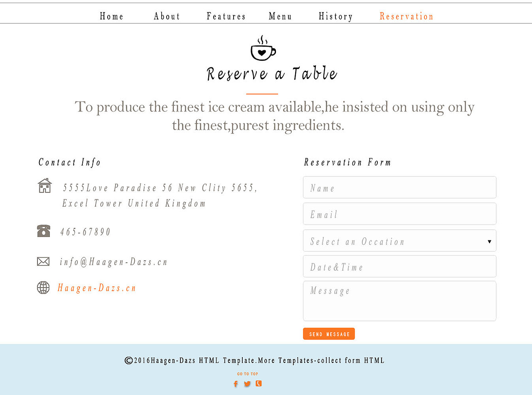The height and width of the screenshot is (395, 532).
Task: Click the Go To Top link
Action: click(x=248, y=374)
